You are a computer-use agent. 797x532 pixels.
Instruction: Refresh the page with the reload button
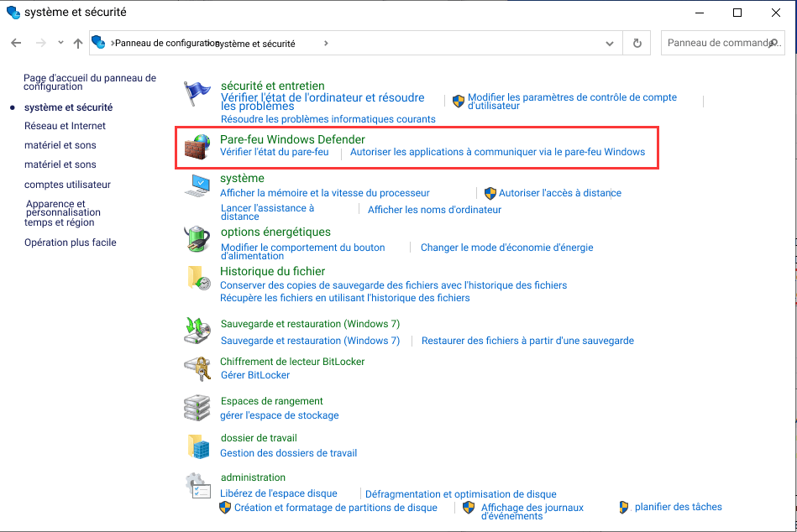(637, 43)
